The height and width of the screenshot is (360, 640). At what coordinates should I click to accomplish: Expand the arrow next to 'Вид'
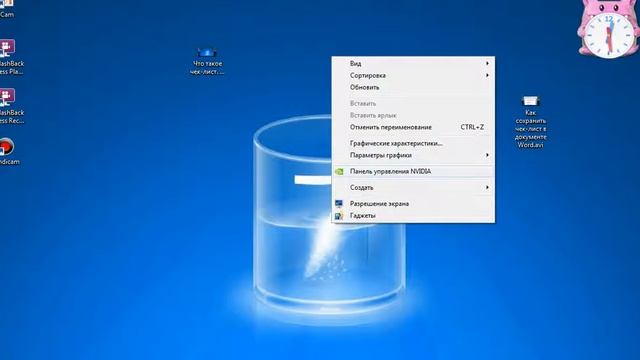coord(487,64)
